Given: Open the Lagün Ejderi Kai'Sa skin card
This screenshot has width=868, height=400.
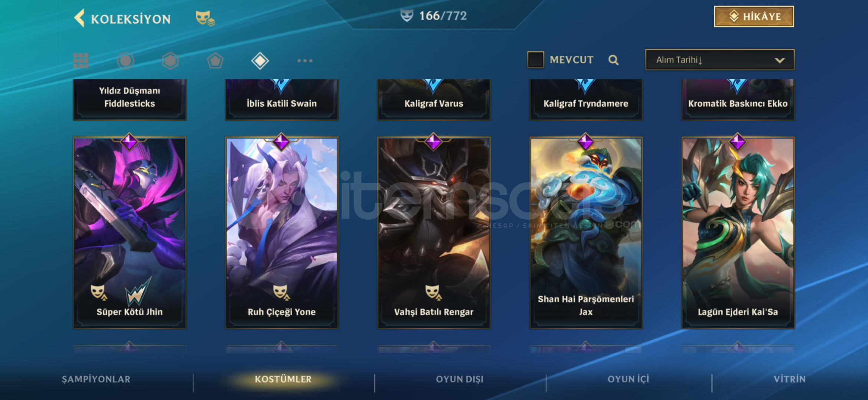Looking at the screenshot, I should tap(738, 233).
